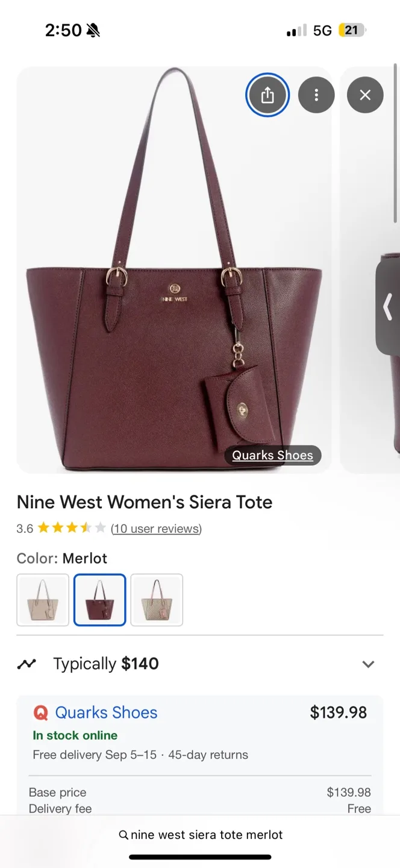
Task: Select the beige color swatch
Action: tap(43, 600)
